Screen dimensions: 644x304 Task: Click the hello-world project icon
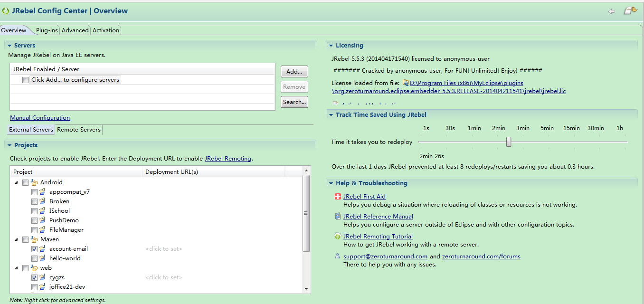pos(43,258)
